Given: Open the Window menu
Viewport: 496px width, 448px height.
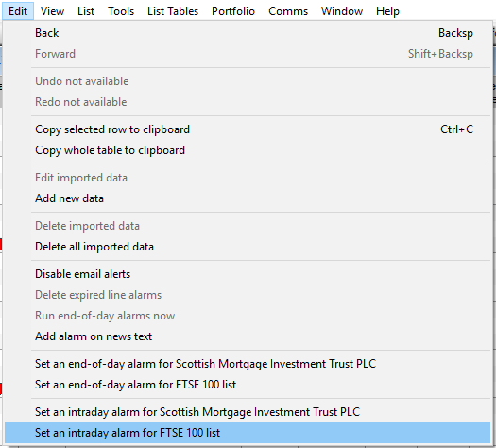Looking at the screenshot, I should [342, 11].
